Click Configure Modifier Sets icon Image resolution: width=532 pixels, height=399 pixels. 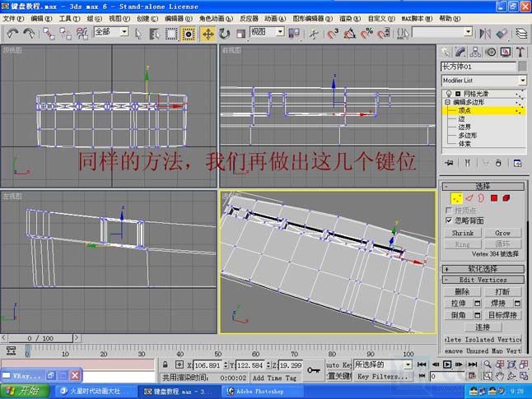click(x=518, y=163)
